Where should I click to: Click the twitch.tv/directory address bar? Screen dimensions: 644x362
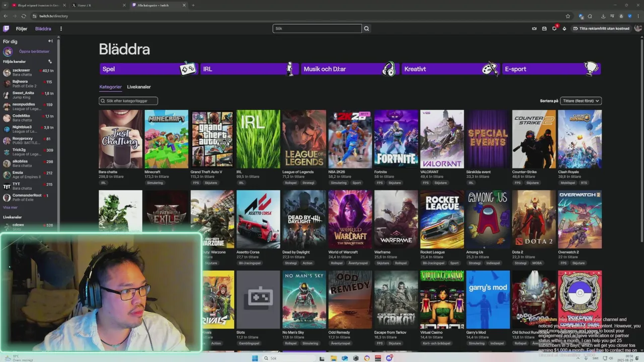[x=297, y=16]
